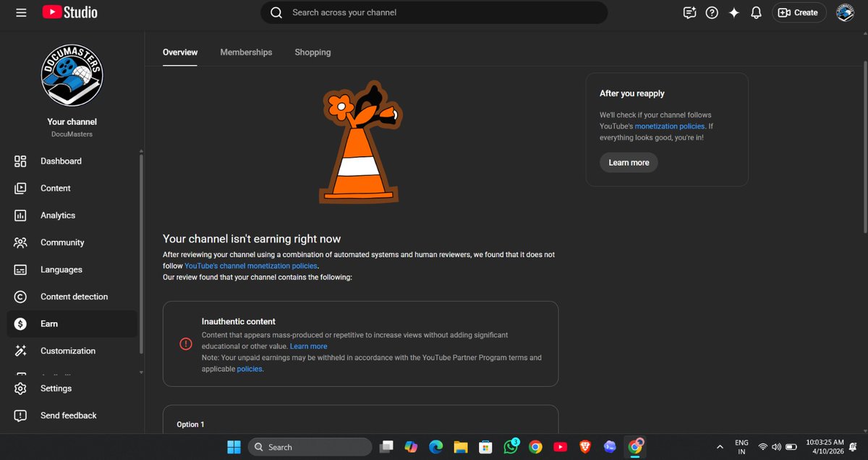Open Content detection in the sidebar
The width and height of the screenshot is (868, 460).
tap(72, 297)
